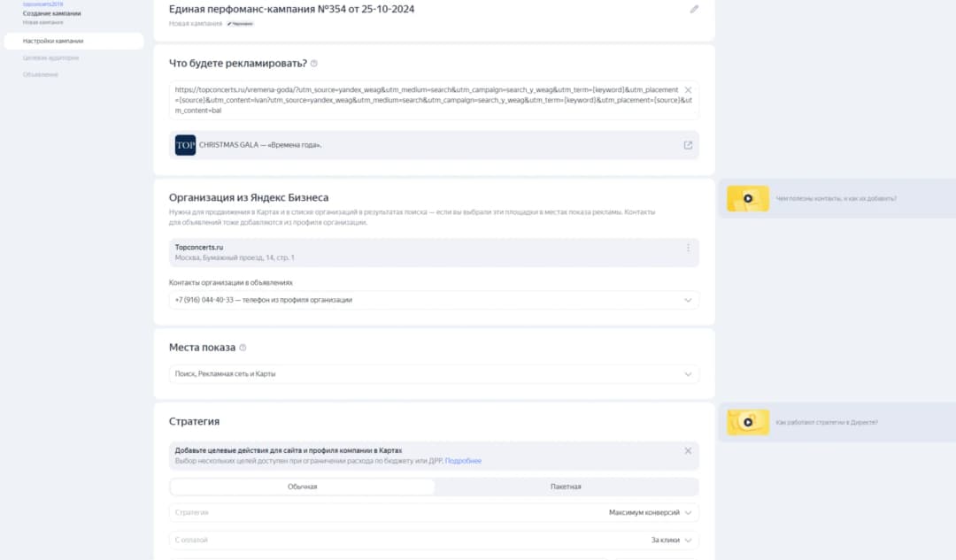Image resolution: width=956 pixels, height=560 pixels.
Task: Click the draft status badge under the title
Action: point(240,24)
